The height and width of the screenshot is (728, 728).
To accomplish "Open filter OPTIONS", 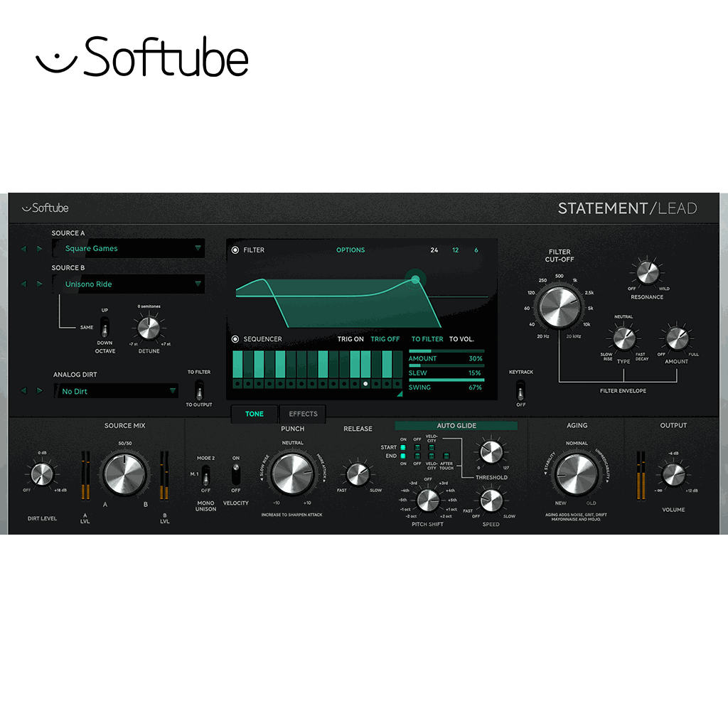I will coord(350,250).
